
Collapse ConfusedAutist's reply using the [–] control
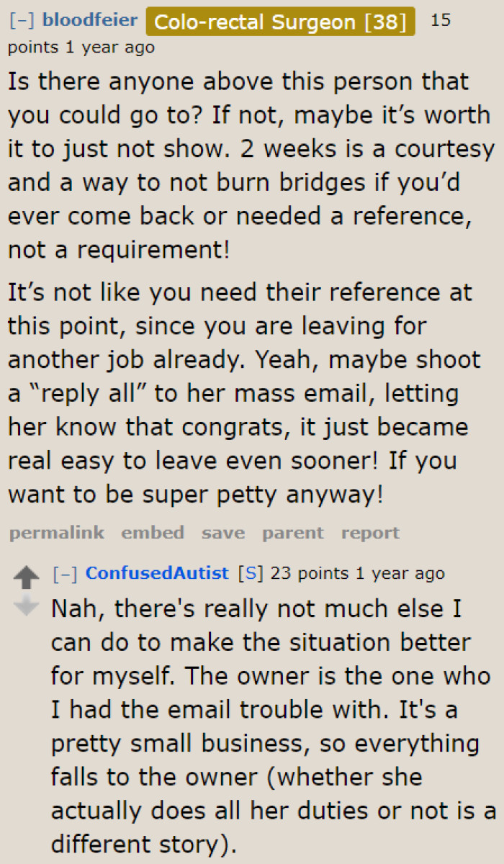66,573
